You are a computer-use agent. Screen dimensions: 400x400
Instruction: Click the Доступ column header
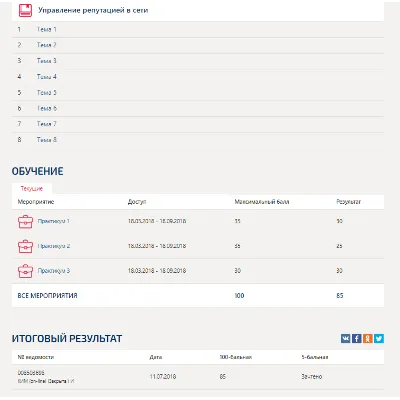[137, 202]
